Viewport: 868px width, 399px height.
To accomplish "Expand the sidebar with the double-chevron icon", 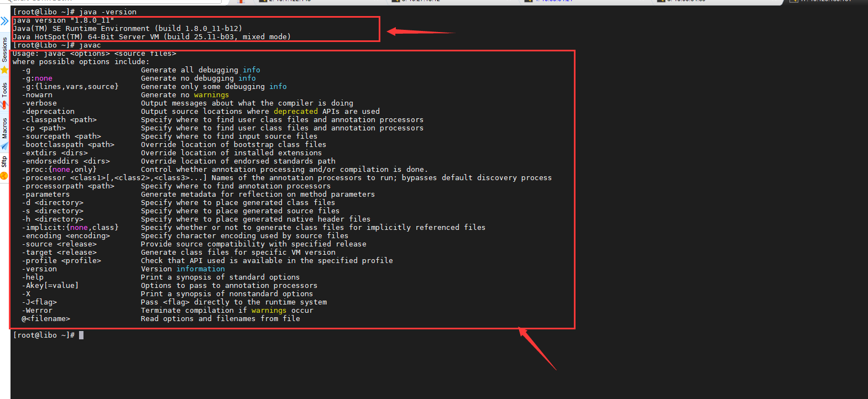I will click(4, 21).
